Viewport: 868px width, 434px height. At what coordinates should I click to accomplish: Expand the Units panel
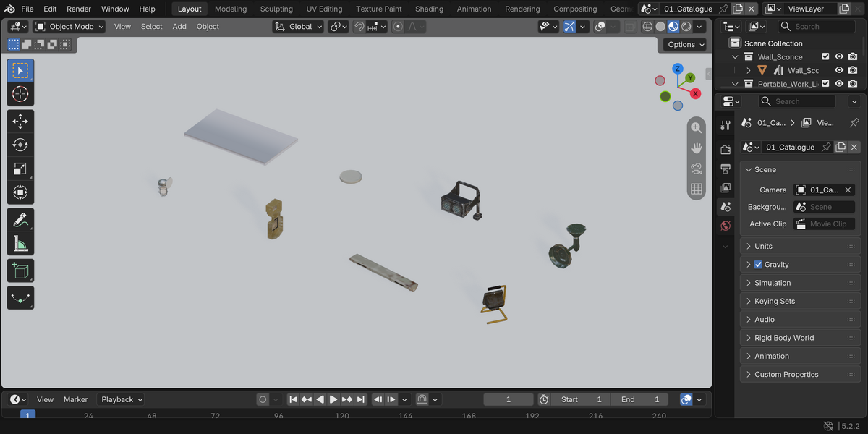tap(800, 246)
